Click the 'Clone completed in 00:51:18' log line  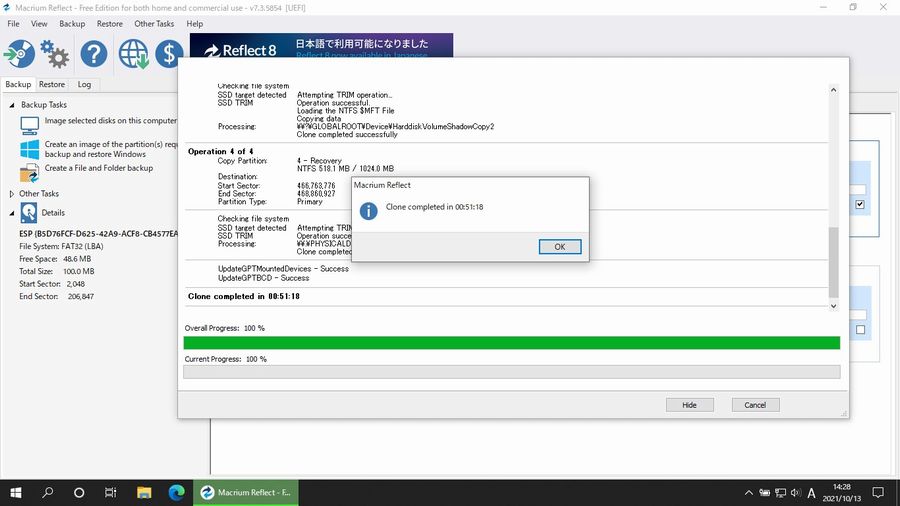click(243, 297)
